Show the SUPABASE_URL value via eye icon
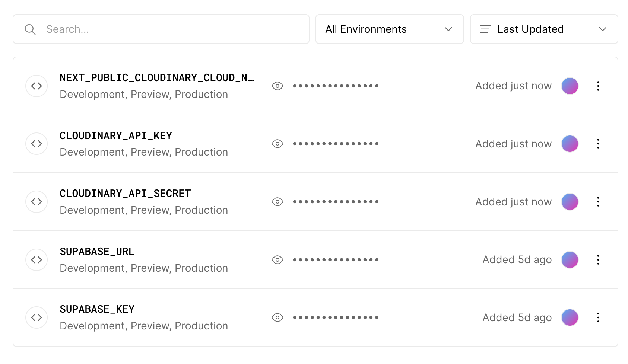628x364 pixels. pos(277,260)
